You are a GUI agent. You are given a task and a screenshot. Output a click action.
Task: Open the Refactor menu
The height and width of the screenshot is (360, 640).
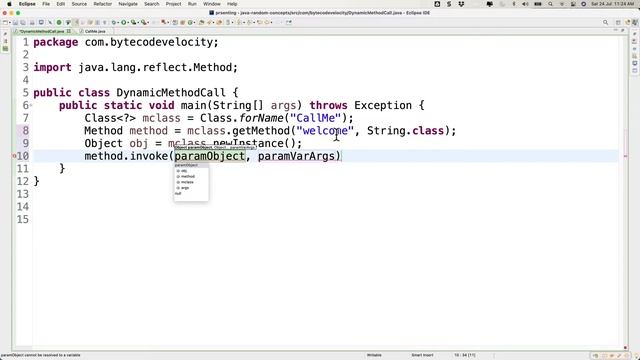(102, 4)
